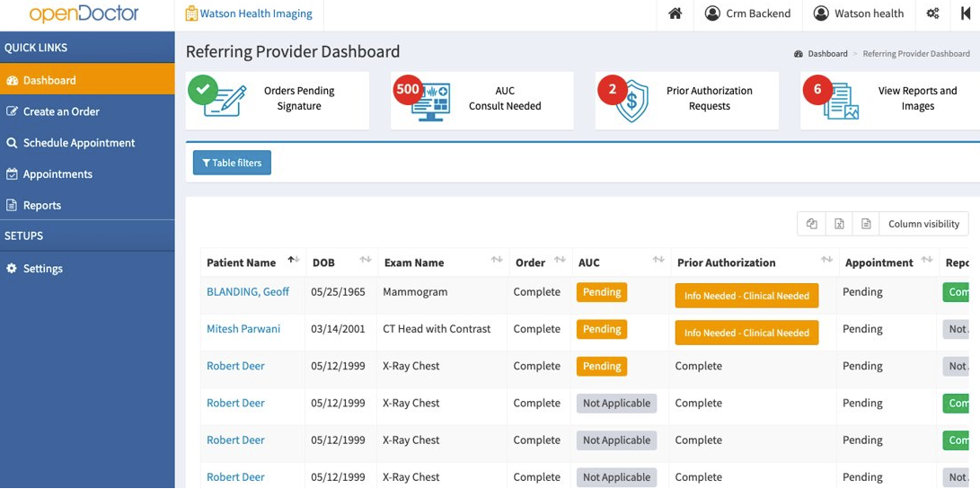Sort by the Prior Authorization column arrows

pos(827,260)
